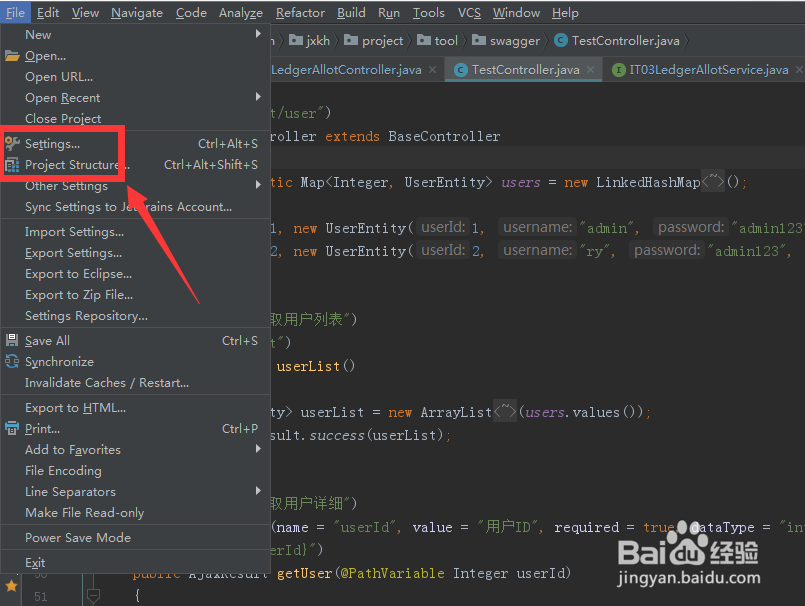Click the tool folder icon in breadcrumb
Screen dimensions: 805x606
pos(424,40)
